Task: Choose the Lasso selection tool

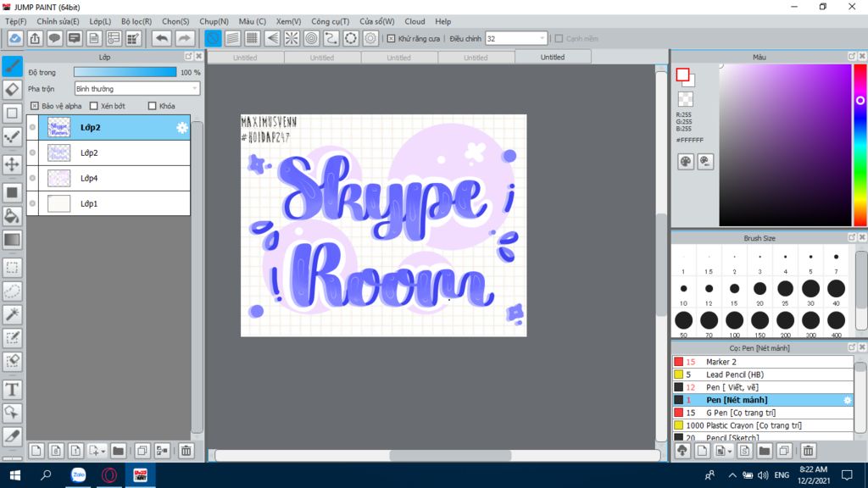Action: coord(12,291)
